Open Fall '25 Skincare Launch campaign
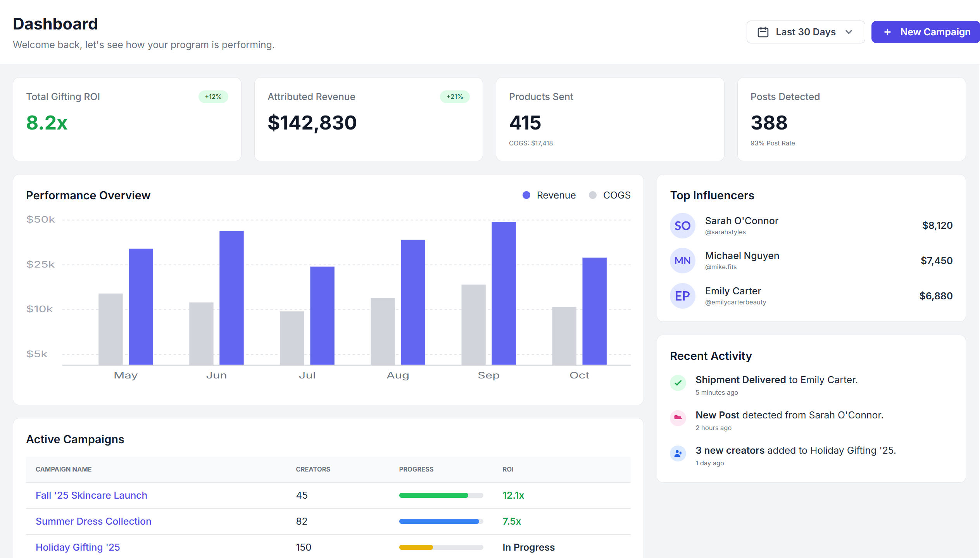Image resolution: width=980 pixels, height=558 pixels. 91,495
